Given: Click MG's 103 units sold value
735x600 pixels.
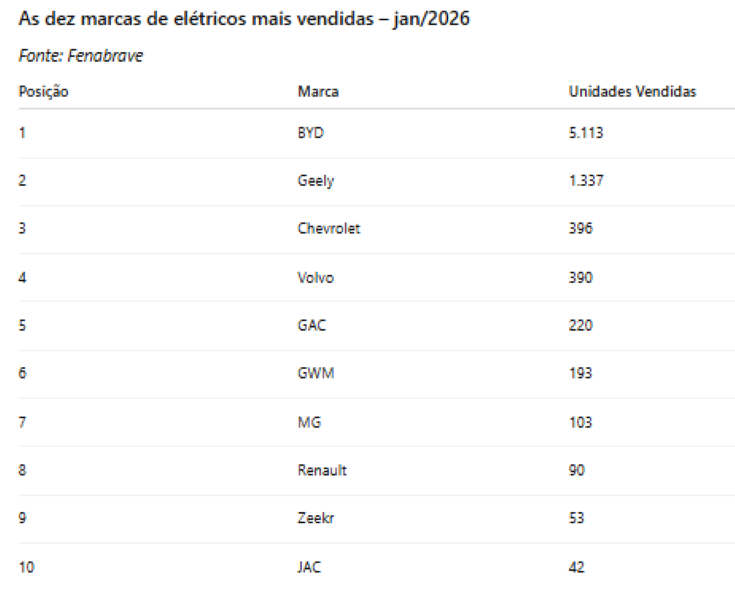Looking at the screenshot, I should click(580, 422).
